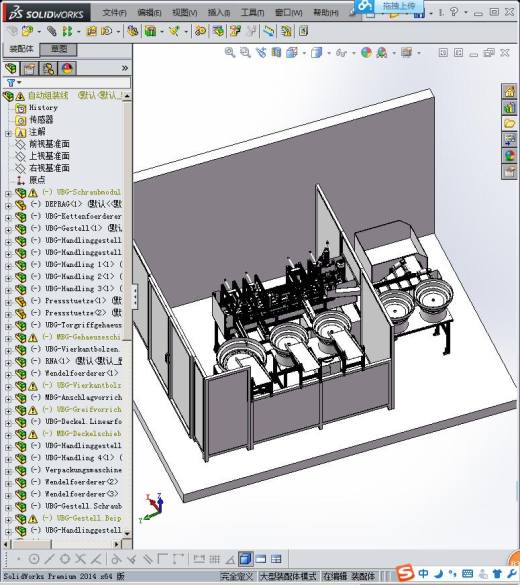
Task: Choose the Linear Component Pattern icon
Action: [x=67, y=31]
